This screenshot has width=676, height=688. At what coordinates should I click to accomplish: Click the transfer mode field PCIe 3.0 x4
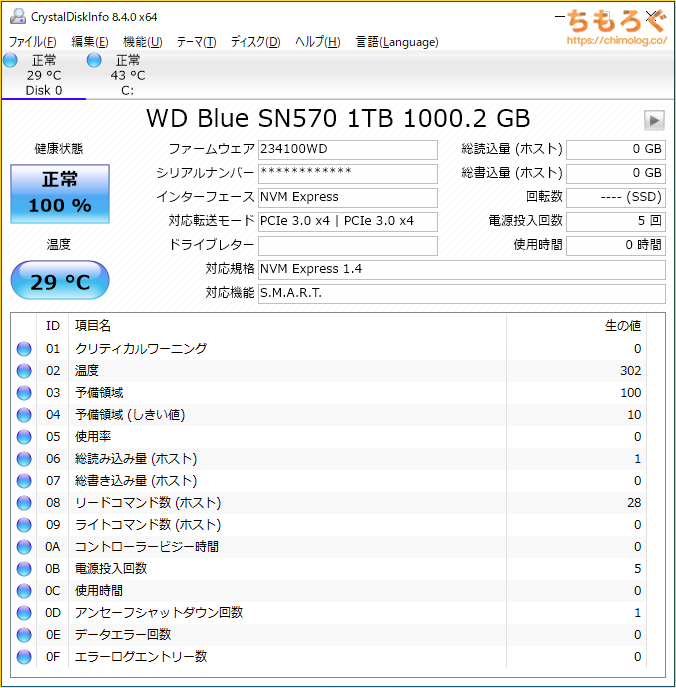[x=347, y=221]
